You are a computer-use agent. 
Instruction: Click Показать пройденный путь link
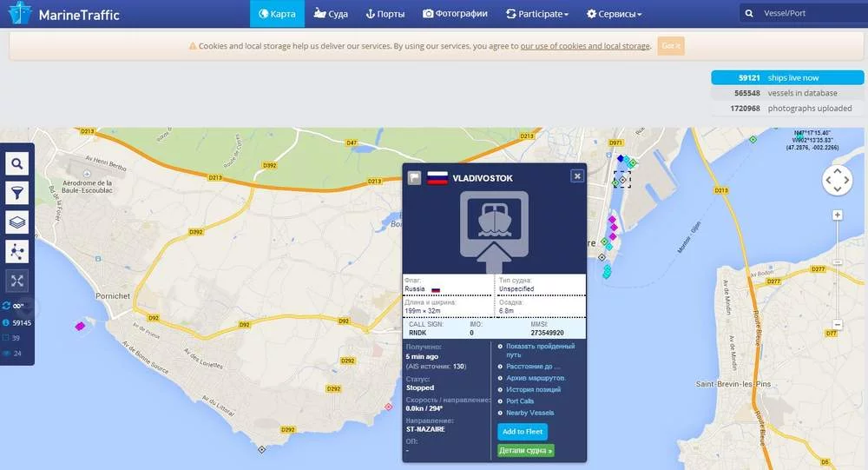pyautogui.click(x=540, y=350)
